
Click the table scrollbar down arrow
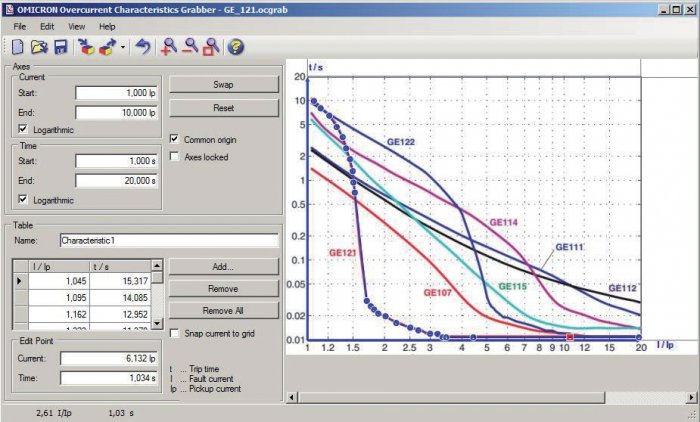point(157,323)
